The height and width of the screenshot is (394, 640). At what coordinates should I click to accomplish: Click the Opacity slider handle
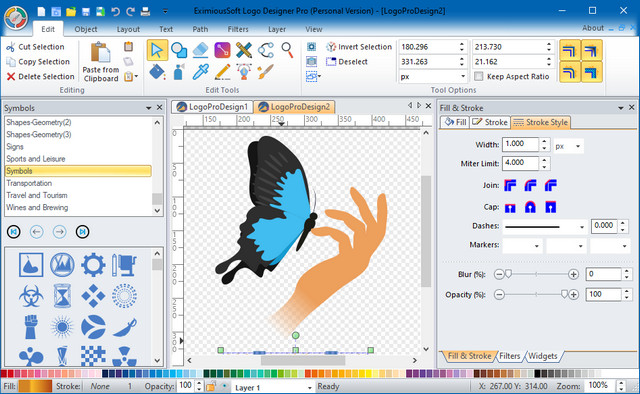click(564, 294)
